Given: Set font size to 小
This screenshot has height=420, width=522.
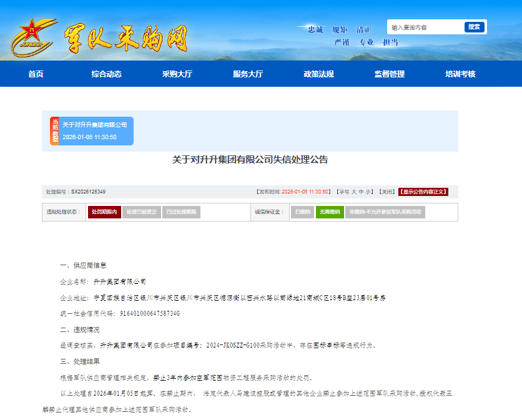Looking at the screenshot, I should (x=368, y=192).
